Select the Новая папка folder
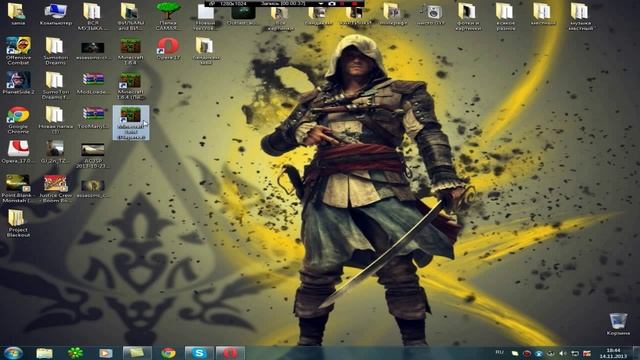This screenshot has height=360, width=640. tap(55, 120)
